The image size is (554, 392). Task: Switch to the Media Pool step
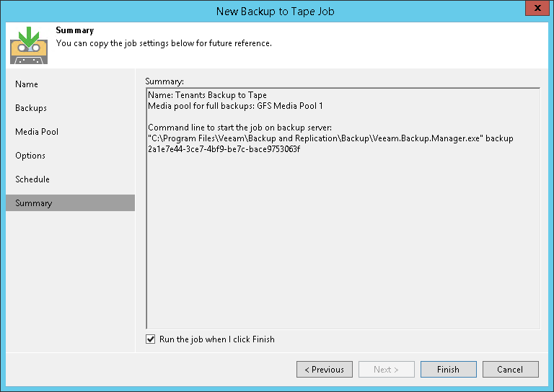click(37, 132)
